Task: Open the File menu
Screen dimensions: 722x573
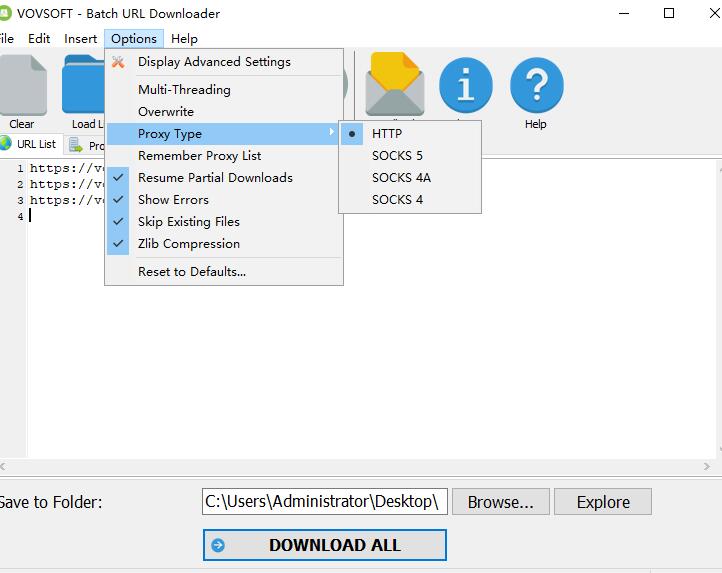Action: click(x=6, y=39)
